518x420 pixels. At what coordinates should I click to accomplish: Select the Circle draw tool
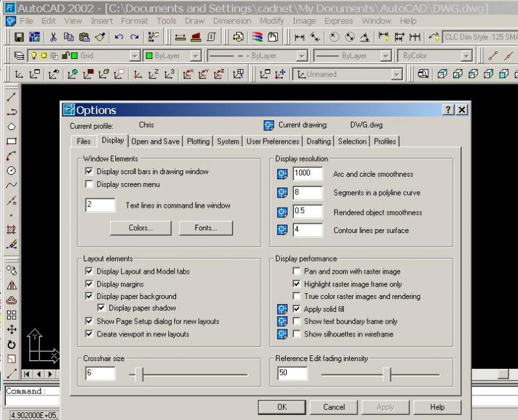coord(12,171)
